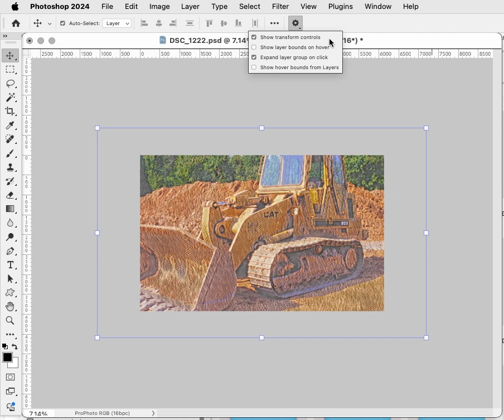Select the Type tool
504x420 pixels.
[10, 265]
